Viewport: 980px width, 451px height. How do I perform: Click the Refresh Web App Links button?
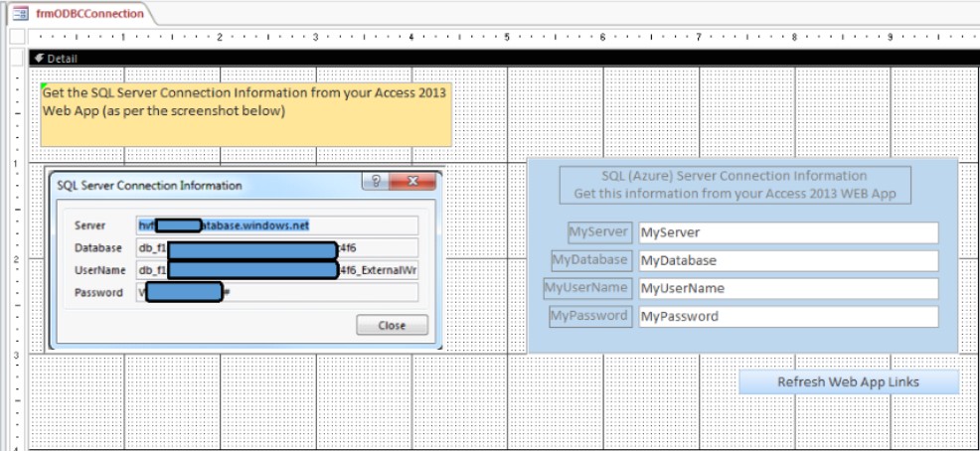[849, 381]
